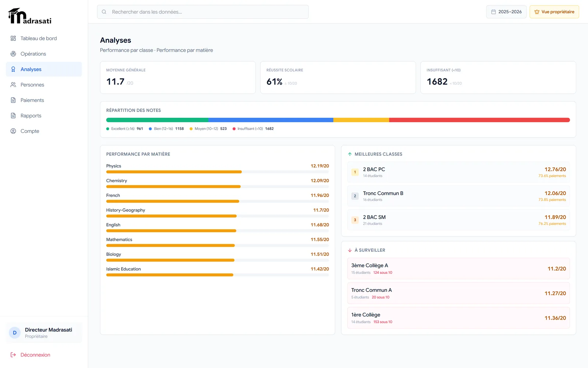Screen dimensions: 588x368
Task: Click the down arrow by À surveiller
Action: click(350, 250)
